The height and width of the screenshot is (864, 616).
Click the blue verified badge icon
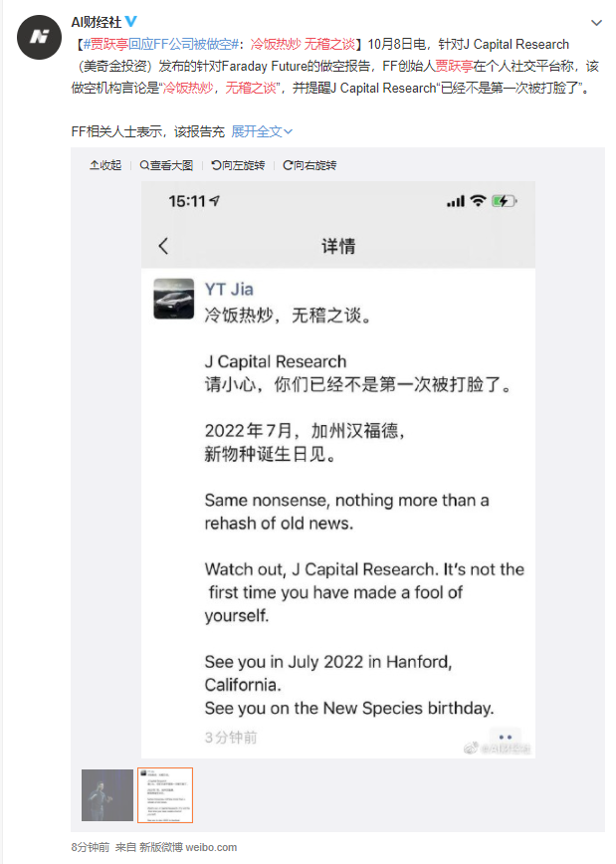tap(131, 22)
